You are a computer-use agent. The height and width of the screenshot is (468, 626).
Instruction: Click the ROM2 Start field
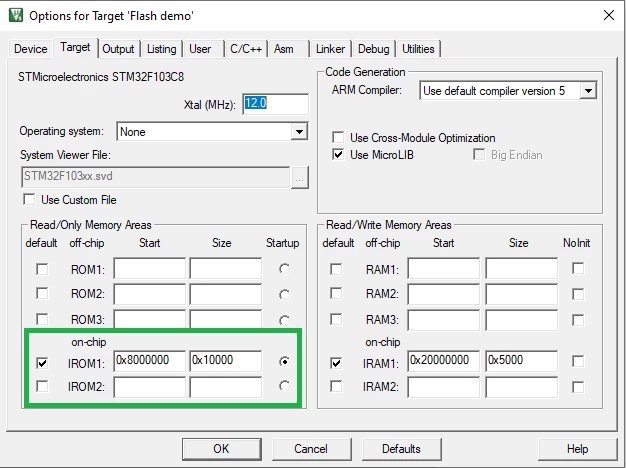coord(150,294)
